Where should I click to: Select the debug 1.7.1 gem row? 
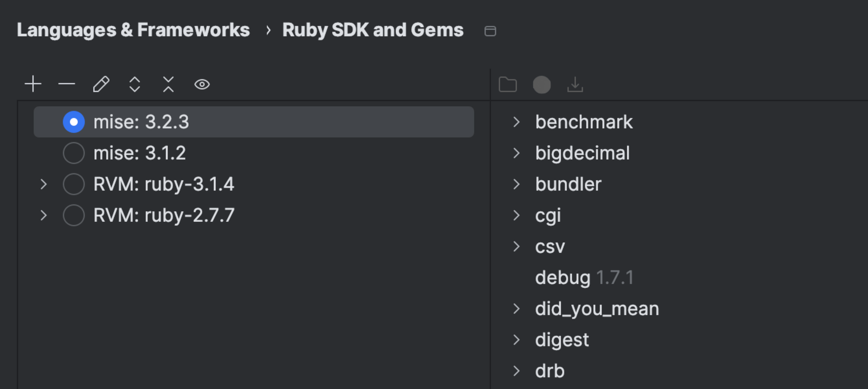point(584,278)
